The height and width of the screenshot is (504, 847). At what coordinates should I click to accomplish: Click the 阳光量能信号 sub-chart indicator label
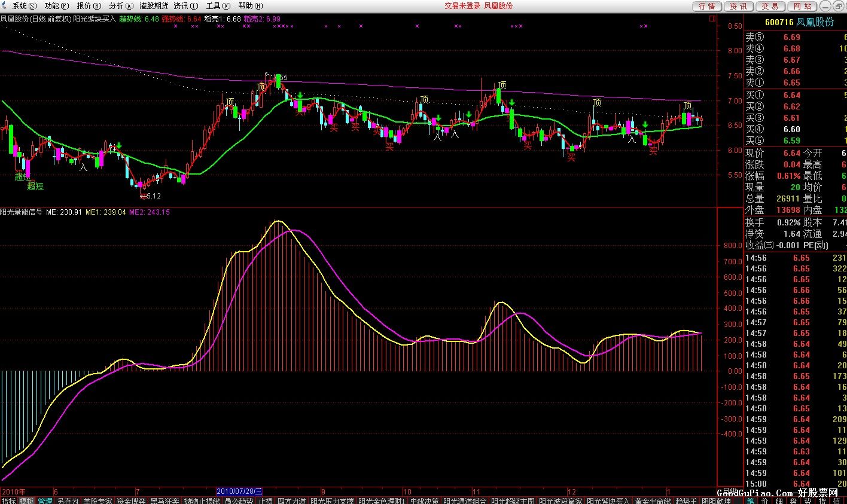(21, 212)
